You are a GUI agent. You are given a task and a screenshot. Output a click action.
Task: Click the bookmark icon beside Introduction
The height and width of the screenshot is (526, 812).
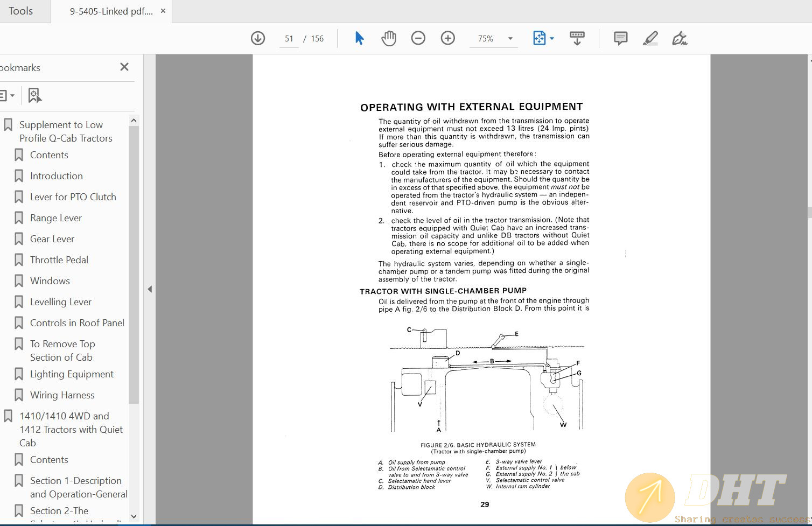19,176
